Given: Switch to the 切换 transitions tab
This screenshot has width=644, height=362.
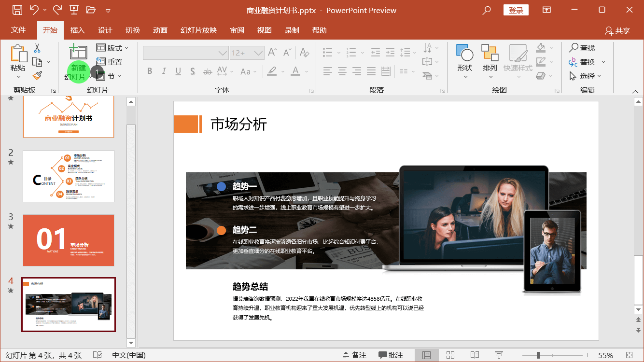Looking at the screenshot, I should [x=133, y=30].
